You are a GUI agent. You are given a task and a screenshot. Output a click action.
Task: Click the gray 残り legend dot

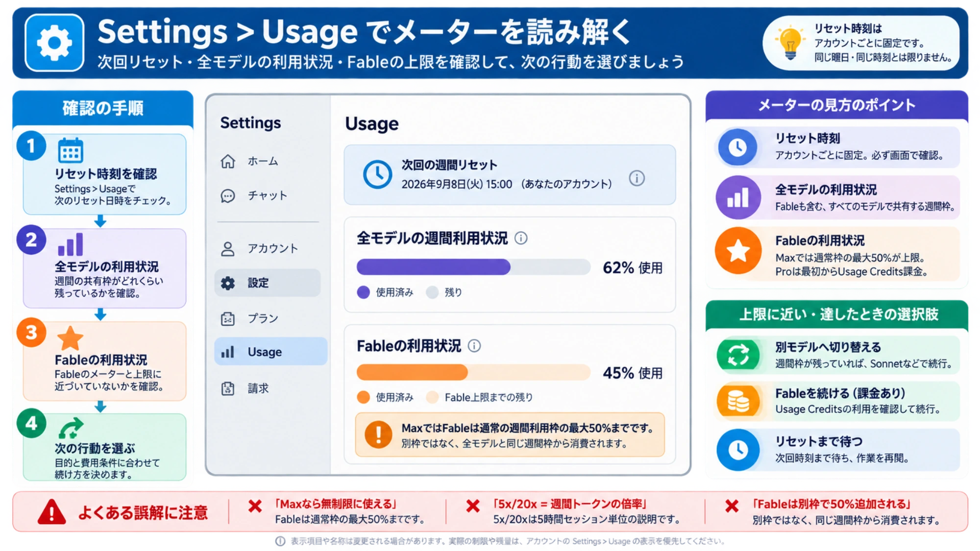tap(432, 292)
